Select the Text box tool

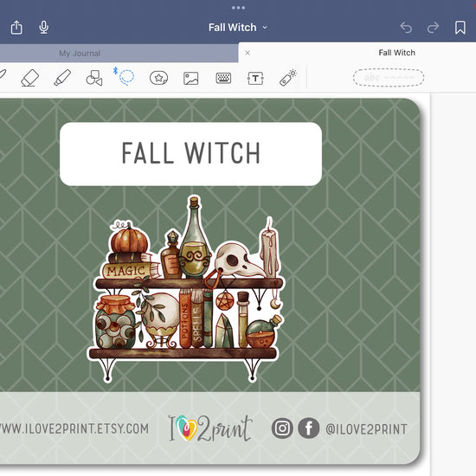click(255, 78)
